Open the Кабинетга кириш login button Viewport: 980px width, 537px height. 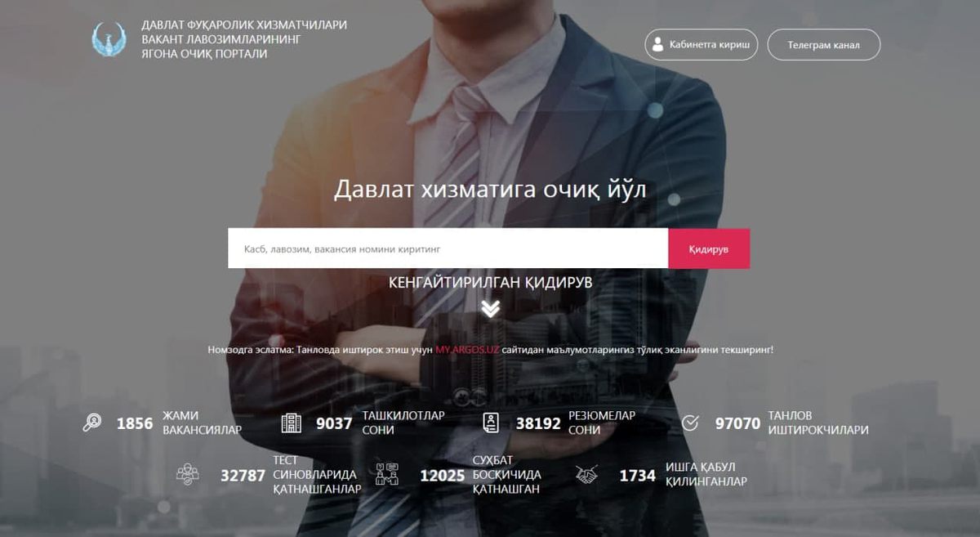pyautogui.click(x=702, y=45)
